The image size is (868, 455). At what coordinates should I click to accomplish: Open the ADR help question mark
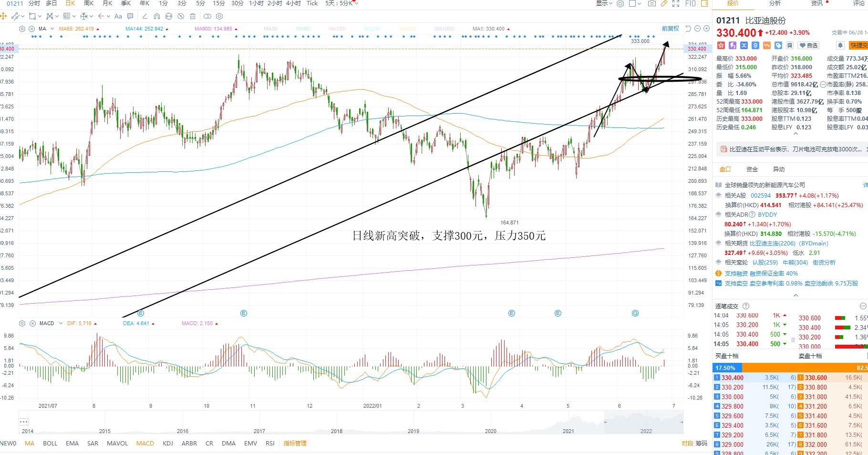(x=752, y=215)
